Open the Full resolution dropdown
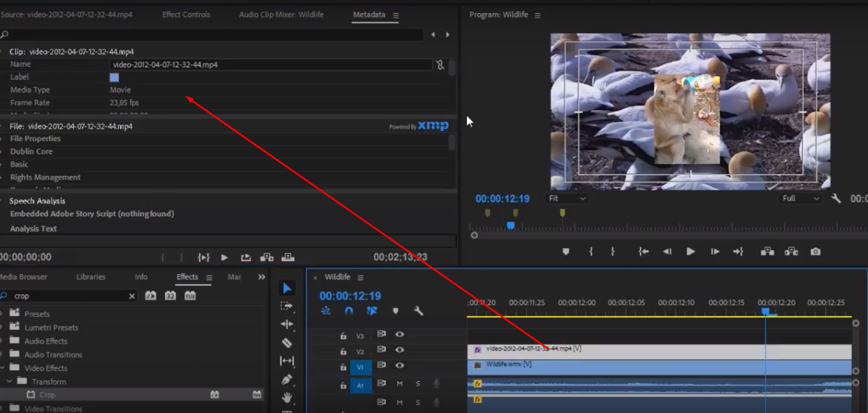The image size is (868, 413). [799, 198]
